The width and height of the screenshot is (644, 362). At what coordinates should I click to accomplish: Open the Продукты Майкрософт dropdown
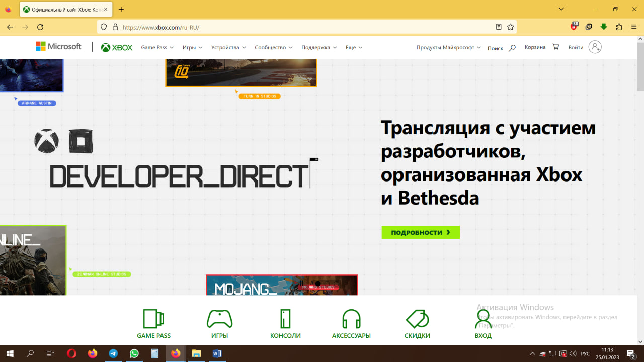click(448, 47)
